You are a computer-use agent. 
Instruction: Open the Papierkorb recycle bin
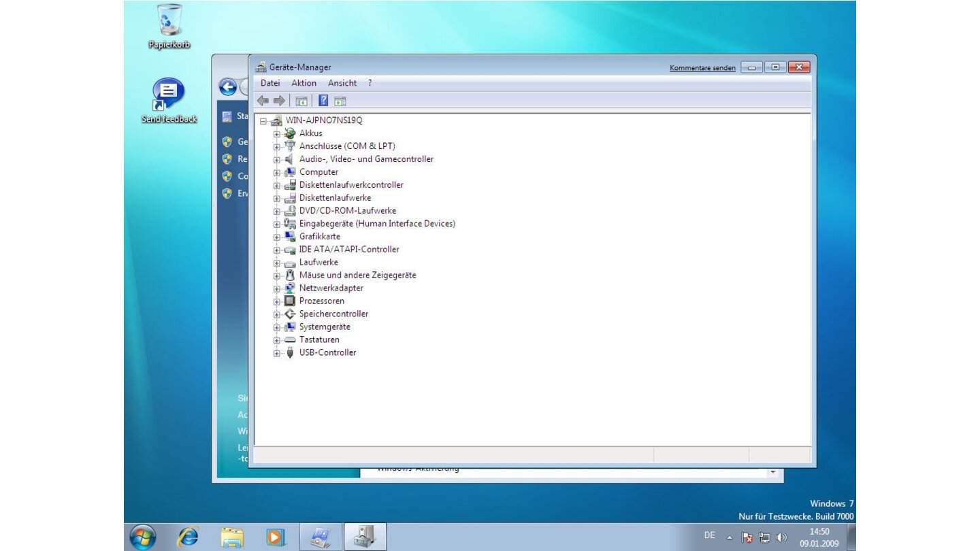[169, 27]
